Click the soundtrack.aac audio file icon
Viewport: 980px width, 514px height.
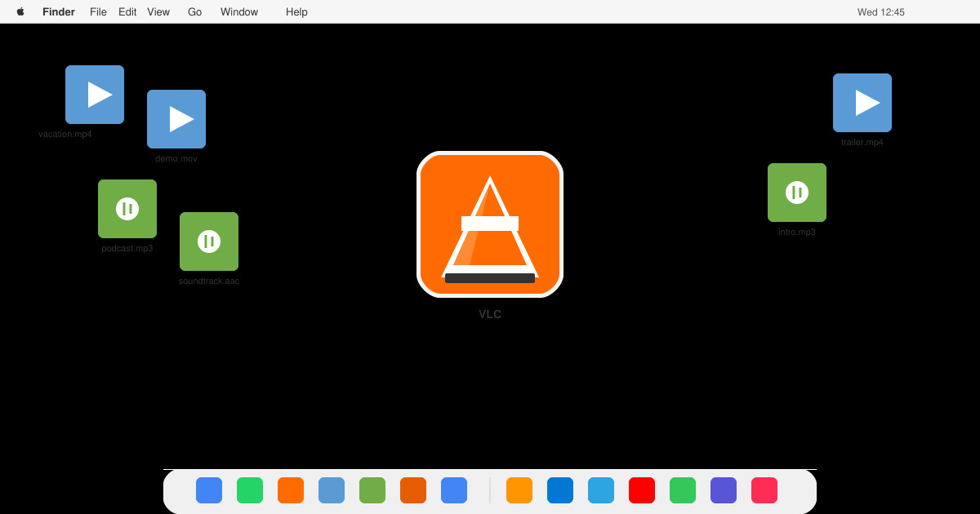[x=209, y=241]
